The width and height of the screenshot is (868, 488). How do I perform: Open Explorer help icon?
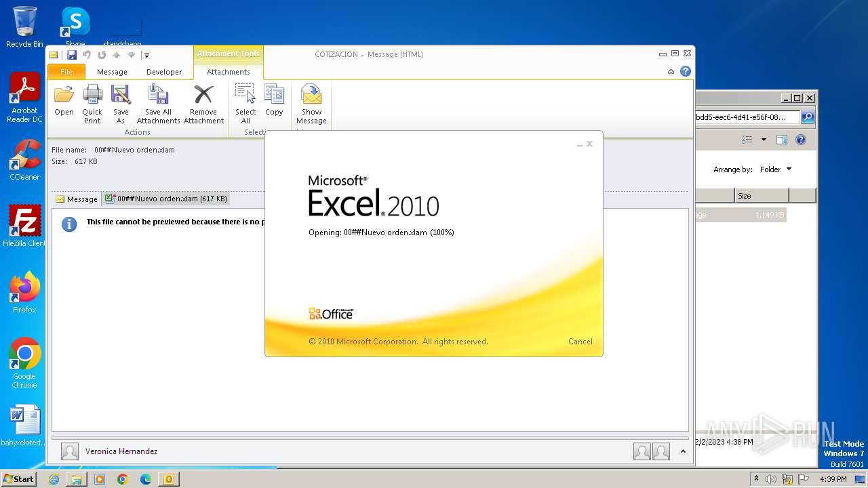(x=801, y=140)
